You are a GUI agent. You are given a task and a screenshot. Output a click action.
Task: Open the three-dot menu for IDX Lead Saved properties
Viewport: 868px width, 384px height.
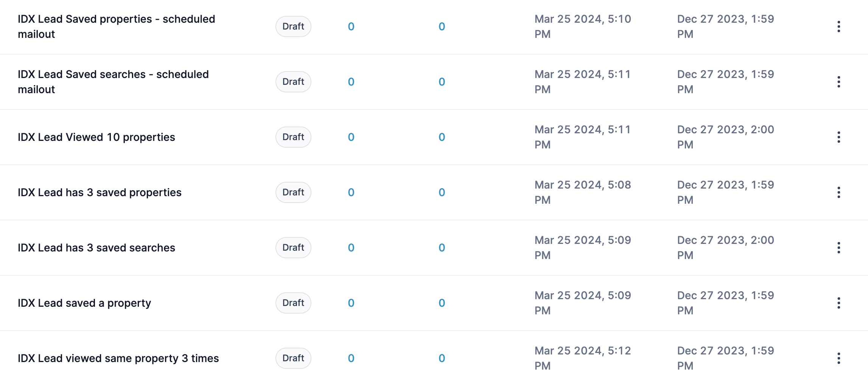[838, 27]
